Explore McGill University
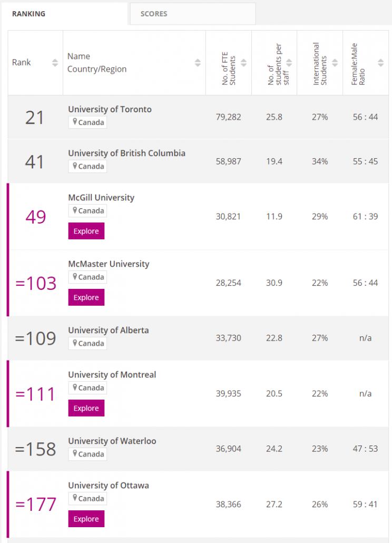 tap(86, 231)
